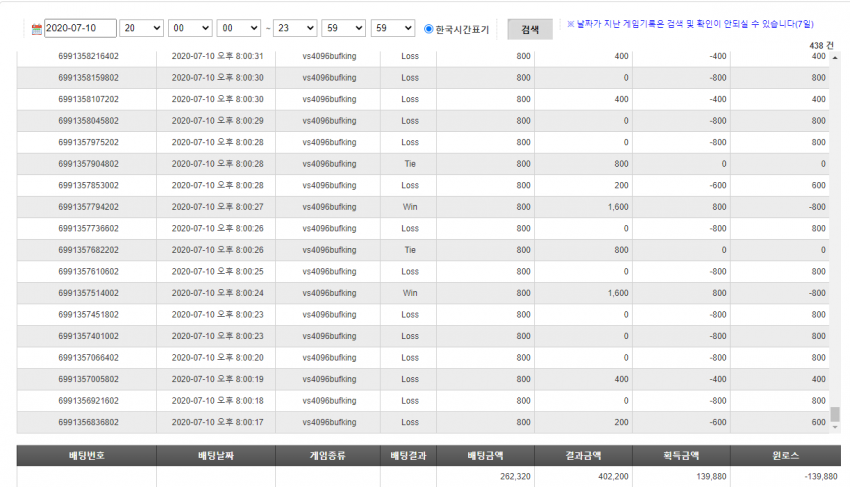Open the end second dropdown showing 59
The width and height of the screenshot is (850, 487).
tap(392, 28)
